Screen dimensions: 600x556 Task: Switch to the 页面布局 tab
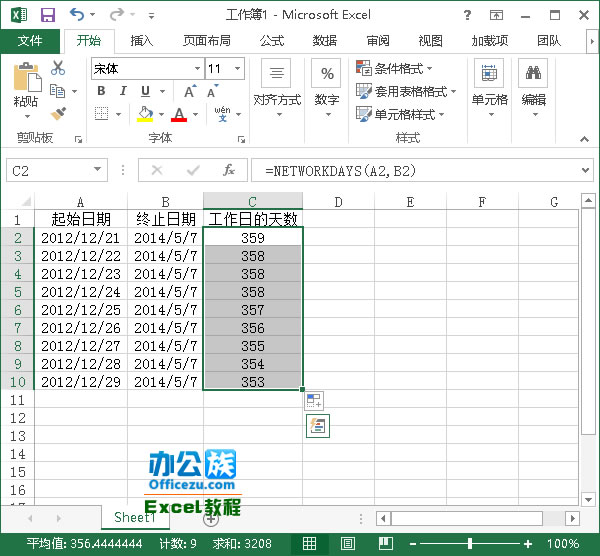point(207,41)
